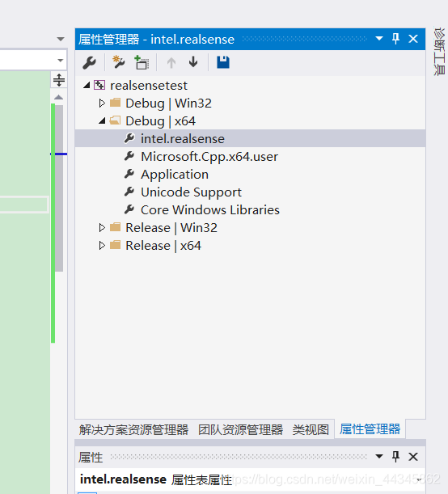Select the 属性管理器 tab
Image resolution: width=448 pixels, height=494 pixels.
pyautogui.click(x=370, y=429)
